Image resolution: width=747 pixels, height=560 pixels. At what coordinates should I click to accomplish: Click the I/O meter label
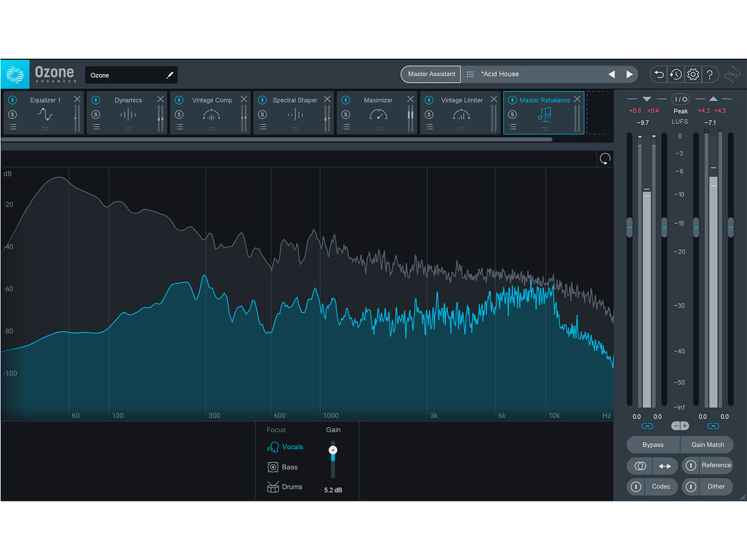[681, 99]
